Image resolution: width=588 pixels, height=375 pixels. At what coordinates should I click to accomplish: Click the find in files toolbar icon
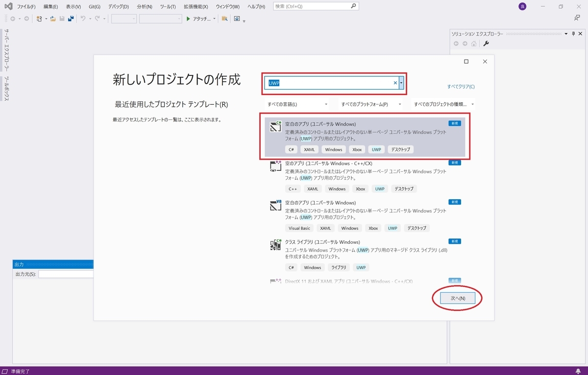224,19
